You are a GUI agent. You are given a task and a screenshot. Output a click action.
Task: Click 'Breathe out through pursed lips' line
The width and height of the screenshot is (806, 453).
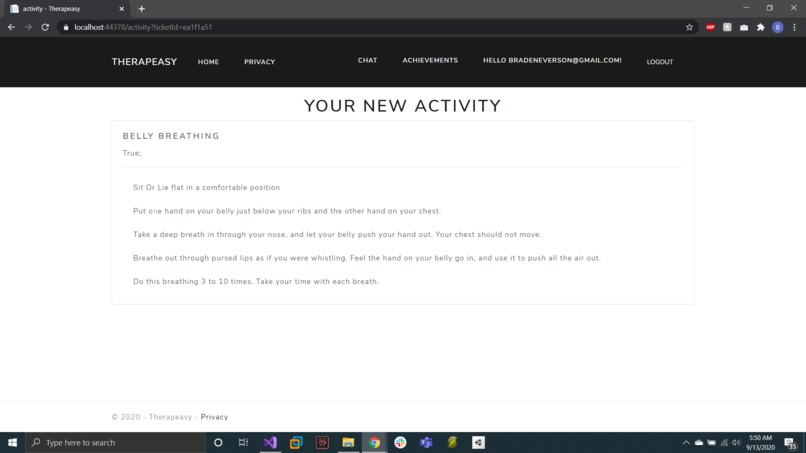point(367,258)
